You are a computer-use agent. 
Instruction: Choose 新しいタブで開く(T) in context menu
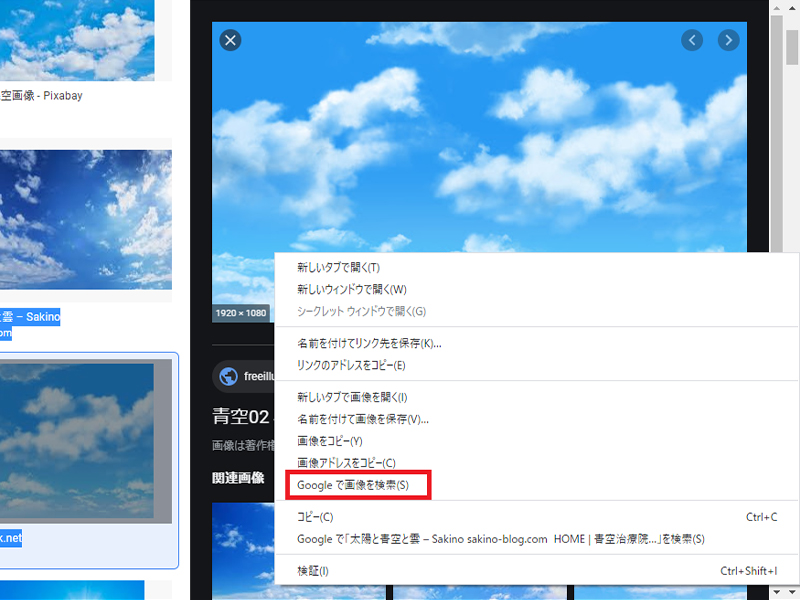(x=536, y=267)
